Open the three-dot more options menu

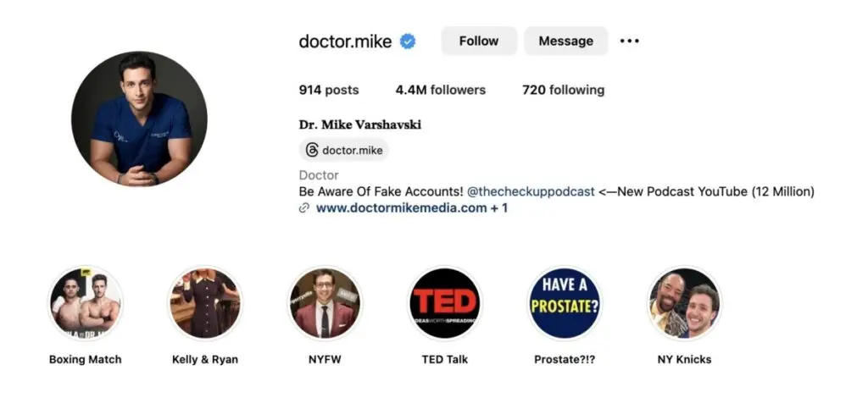[629, 41]
